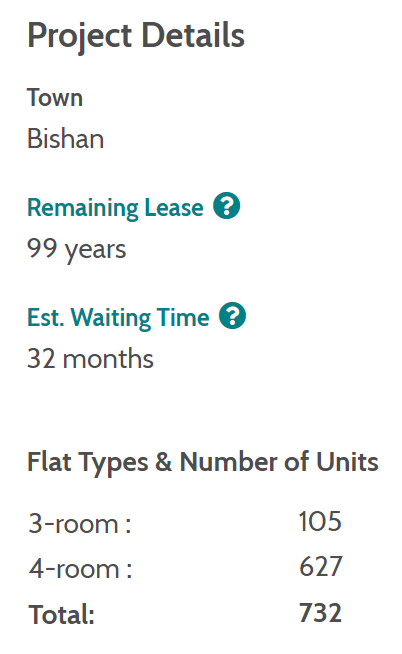Open the Est. Waiting Time link
Viewport: 402px width, 654px height.
pos(118,318)
